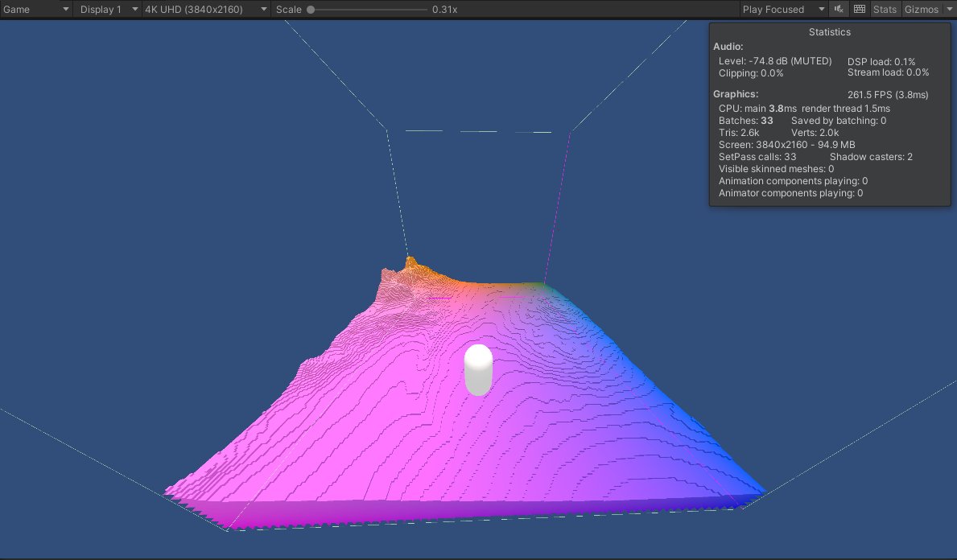Click the Clipping: 0.0% text

point(751,73)
